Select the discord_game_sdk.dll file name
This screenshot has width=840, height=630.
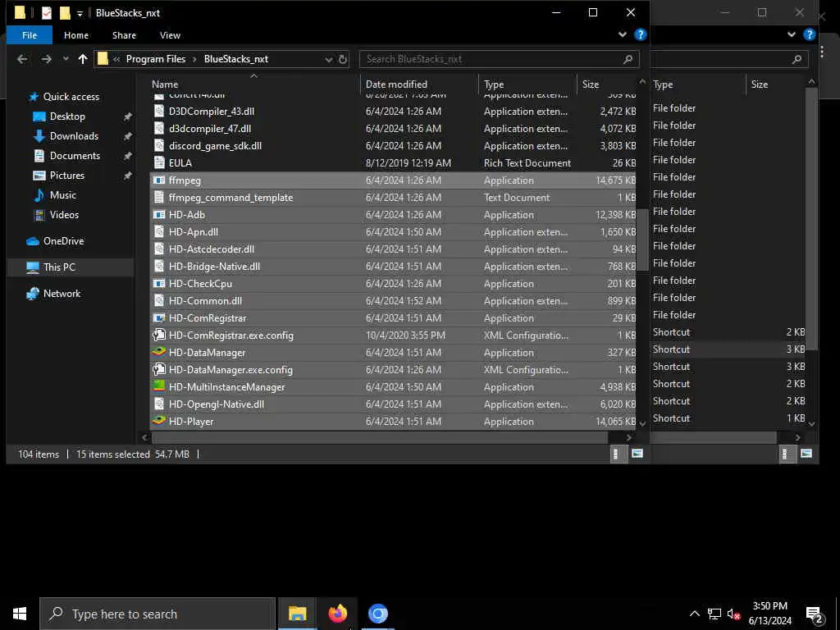216,146
